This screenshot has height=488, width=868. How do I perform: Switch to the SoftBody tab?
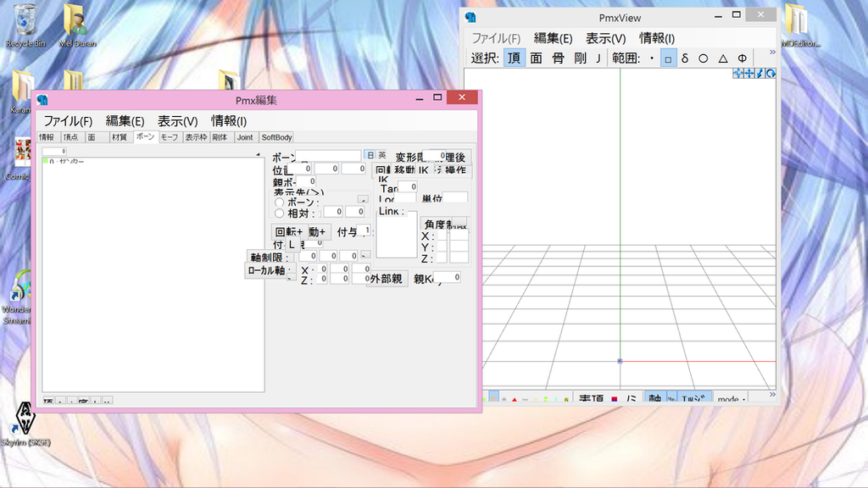pyautogui.click(x=276, y=137)
